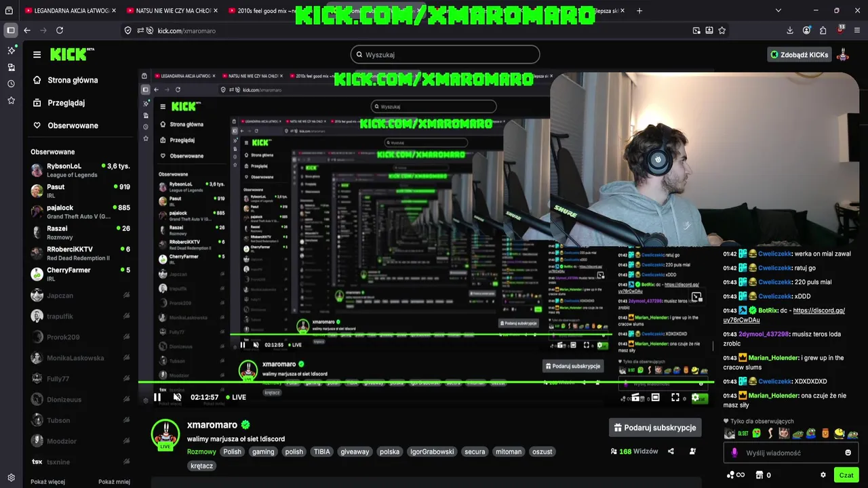This screenshot has height=488, width=868.
Task: Click the Firefox sidebar toggle icon
Action: pos(10,30)
